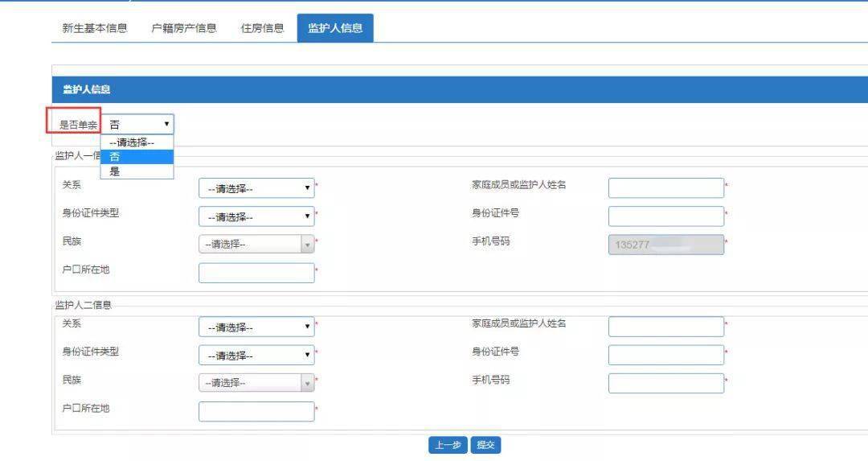Open guardian one 民族 dropdown arrow
The image size is (868, 461).
coord(307,245)
